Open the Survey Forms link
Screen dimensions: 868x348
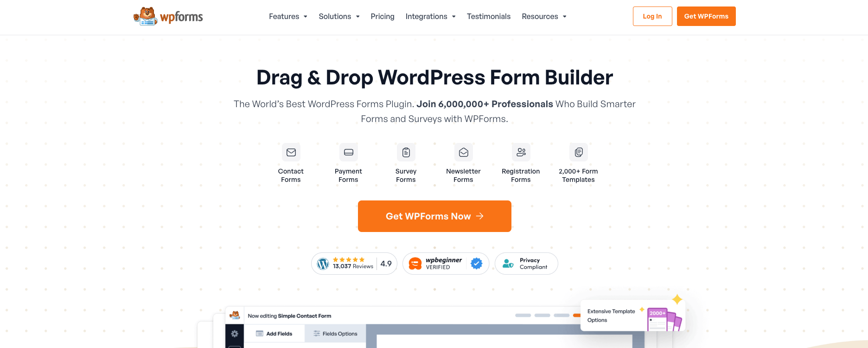click(406, 175)
